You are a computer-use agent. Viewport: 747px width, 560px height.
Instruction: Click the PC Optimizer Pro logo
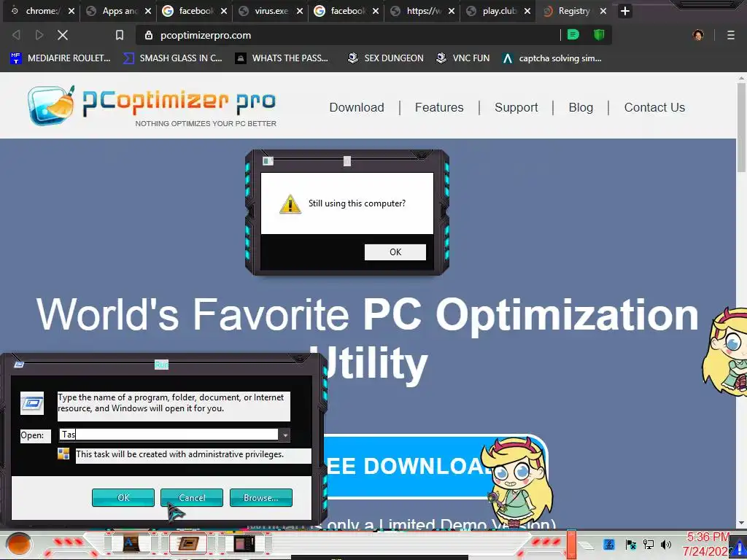click(152, 105)
